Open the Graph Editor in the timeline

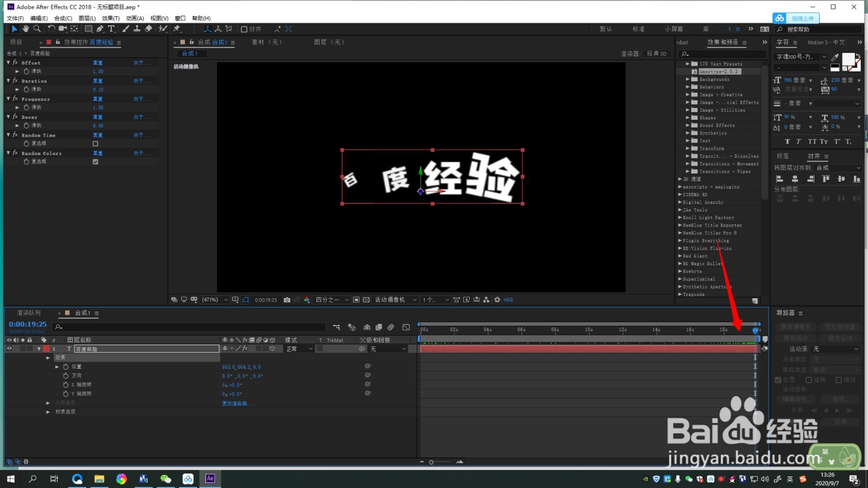406,327
